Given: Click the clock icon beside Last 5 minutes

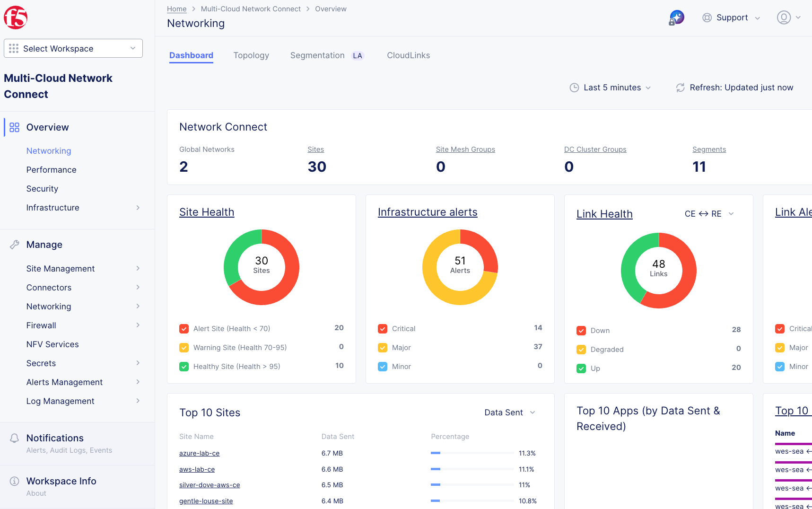Looking at the screenshot, I should click(574, 88).
